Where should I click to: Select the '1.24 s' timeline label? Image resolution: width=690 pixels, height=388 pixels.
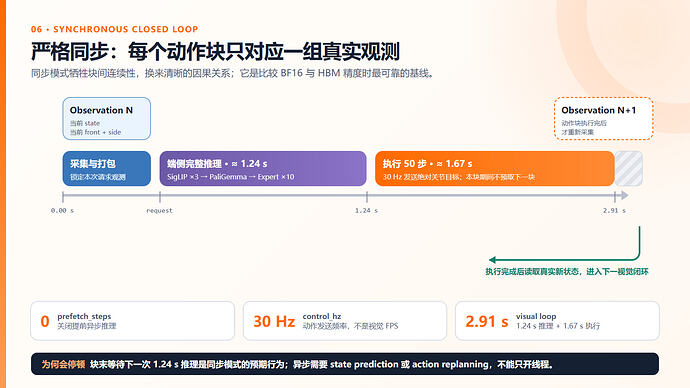tap(366, 211)
